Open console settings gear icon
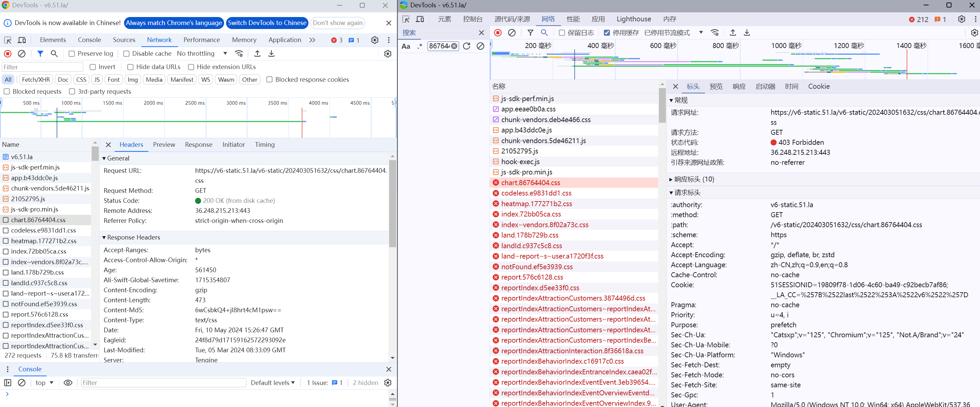Image resolution: width=980 pixels, height=407 pixels. tap(388, 383)
